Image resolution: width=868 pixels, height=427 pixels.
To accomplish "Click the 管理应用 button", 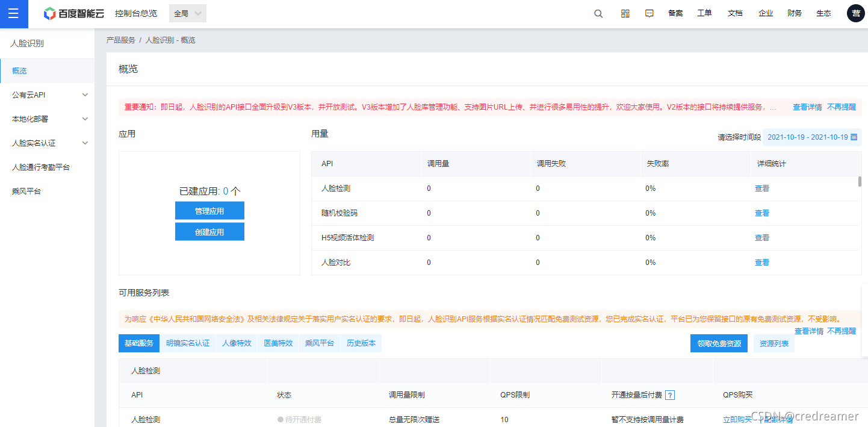I will coord(209,211).
